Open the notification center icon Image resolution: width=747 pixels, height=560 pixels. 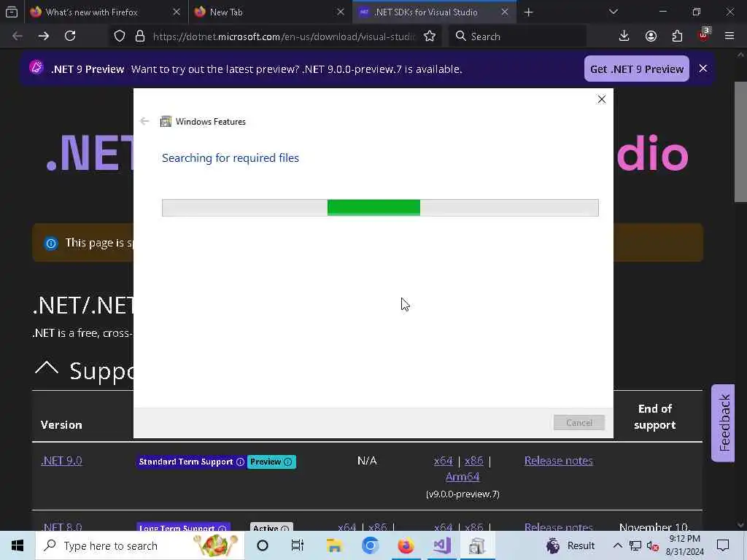(723, 545)
